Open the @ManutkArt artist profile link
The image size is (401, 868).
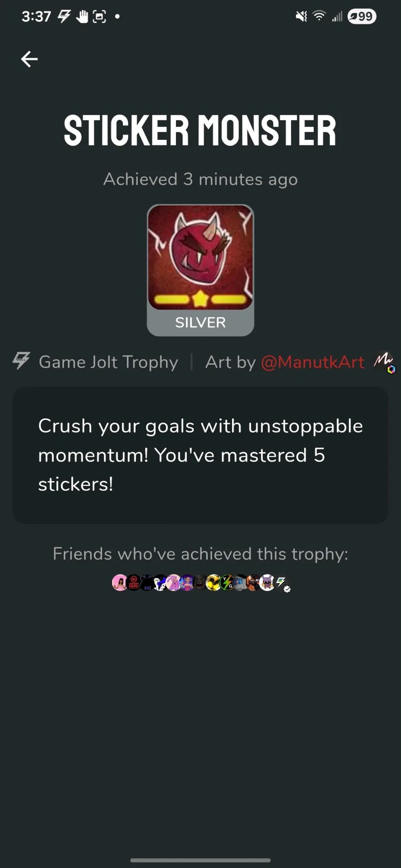click(312, 362)
